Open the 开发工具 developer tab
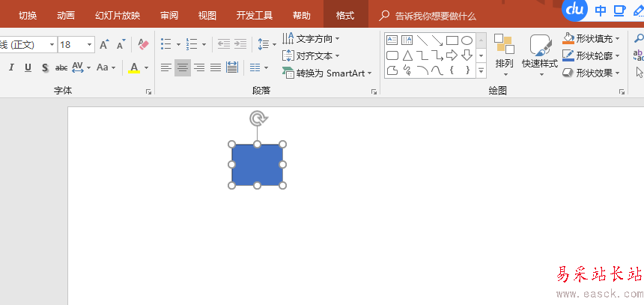Screen dimensions: 644x305 pos(255,16)
